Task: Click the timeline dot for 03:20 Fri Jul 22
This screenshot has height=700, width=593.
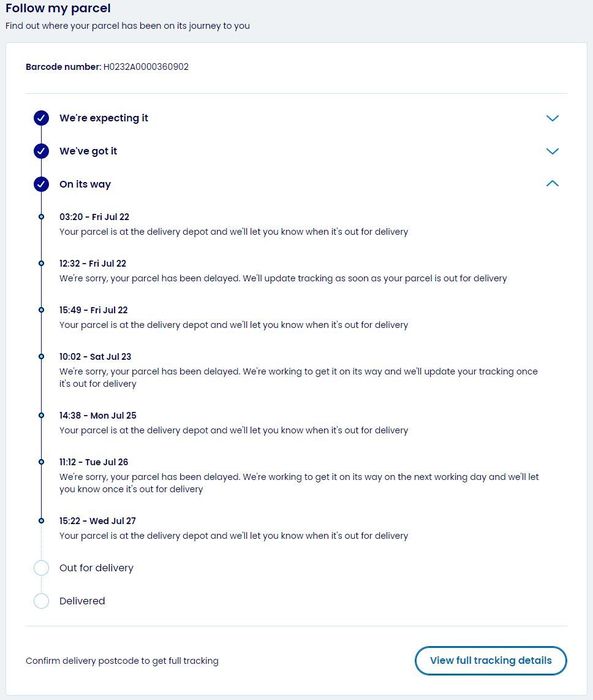Action: coord(41,217)
